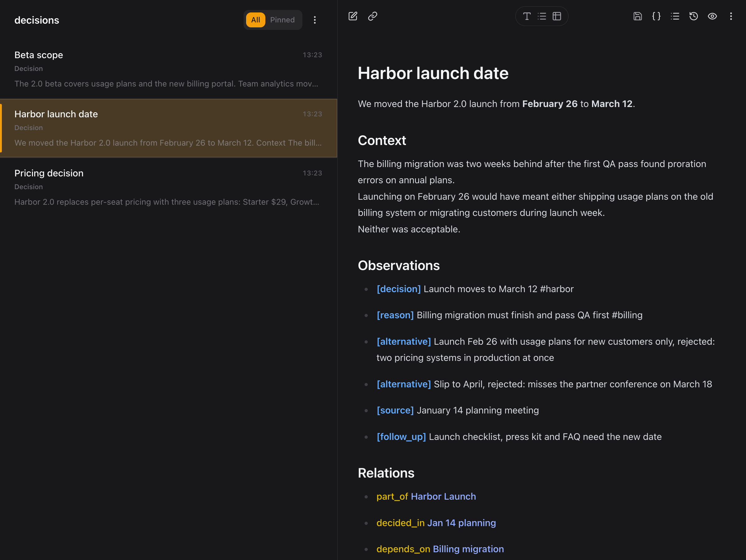Screen dimensions: 746x560
Task: Click the outline list icon near history
Action: click(675, 16)
